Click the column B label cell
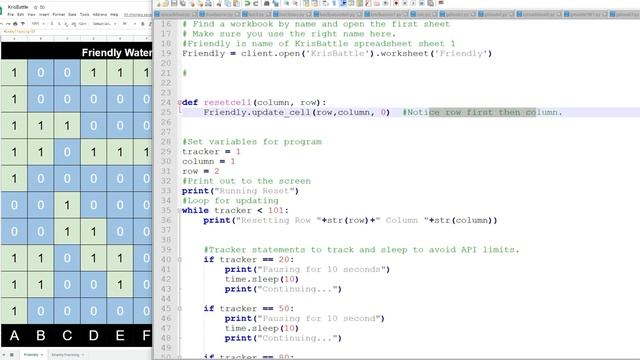 click(40, 336)
